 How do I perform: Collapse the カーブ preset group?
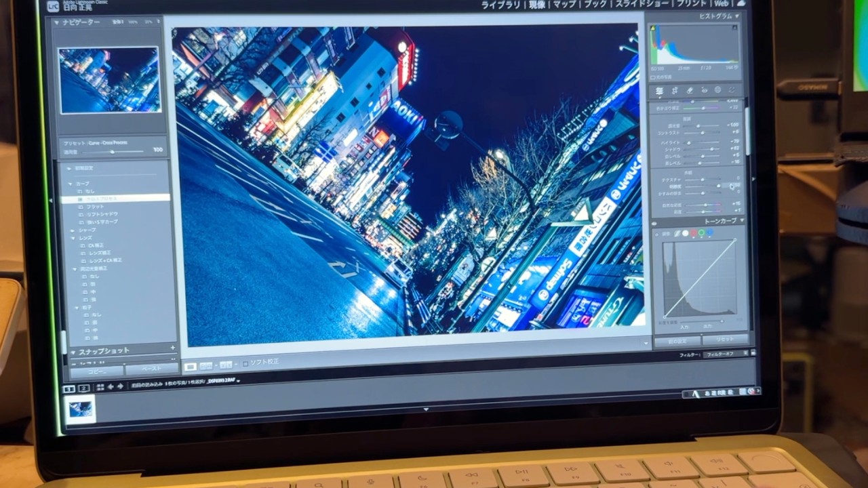70,183
